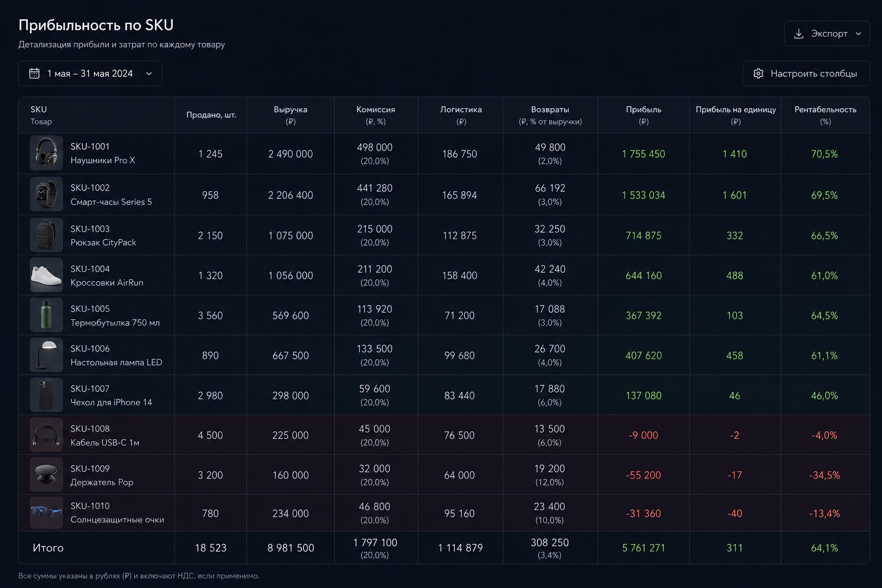Expand the Экспорт dropdown chevron
Image resolution: width=882 pixels, height=588 pixels.
[x=858, y=34]
